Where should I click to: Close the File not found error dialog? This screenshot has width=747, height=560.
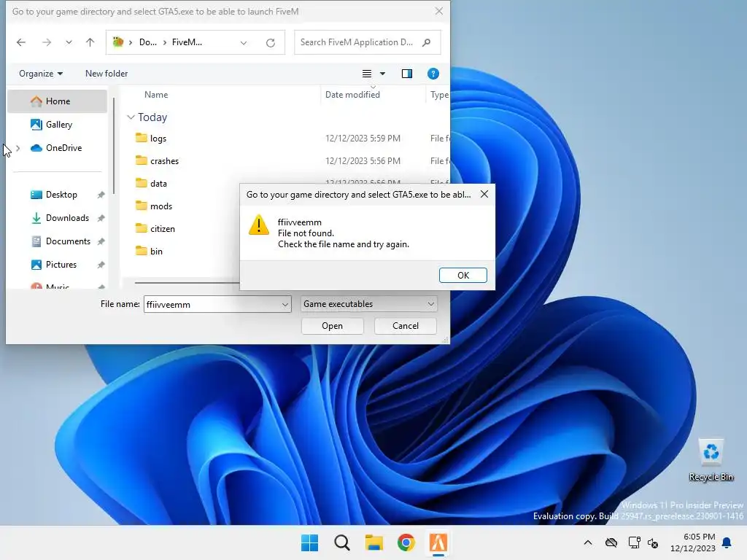click(484, 194)
